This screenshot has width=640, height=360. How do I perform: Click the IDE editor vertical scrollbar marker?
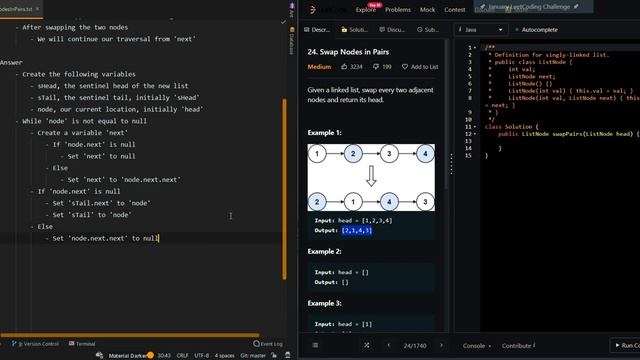[x=284, y=189]
